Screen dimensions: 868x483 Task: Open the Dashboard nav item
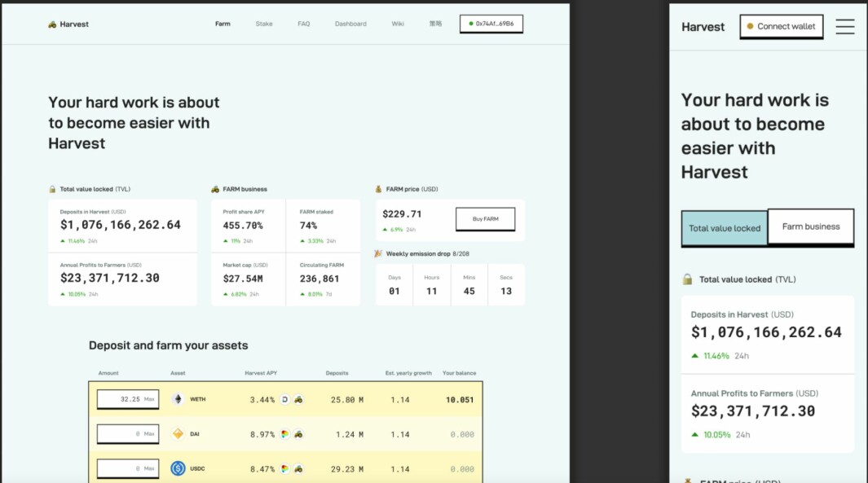[350, 24]
